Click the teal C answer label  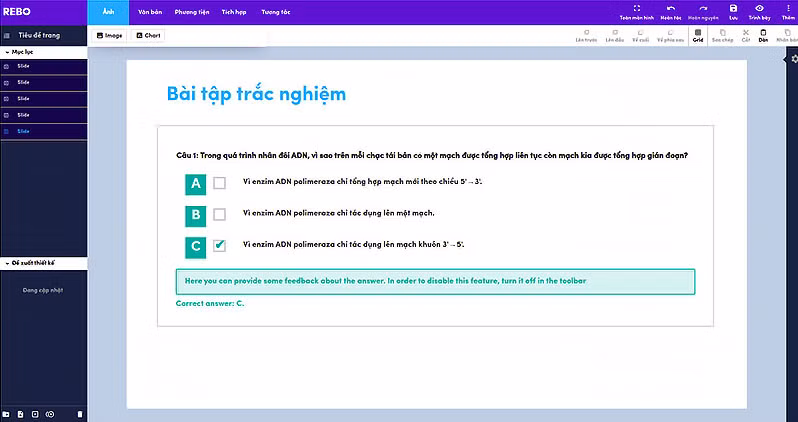[196, 247]
